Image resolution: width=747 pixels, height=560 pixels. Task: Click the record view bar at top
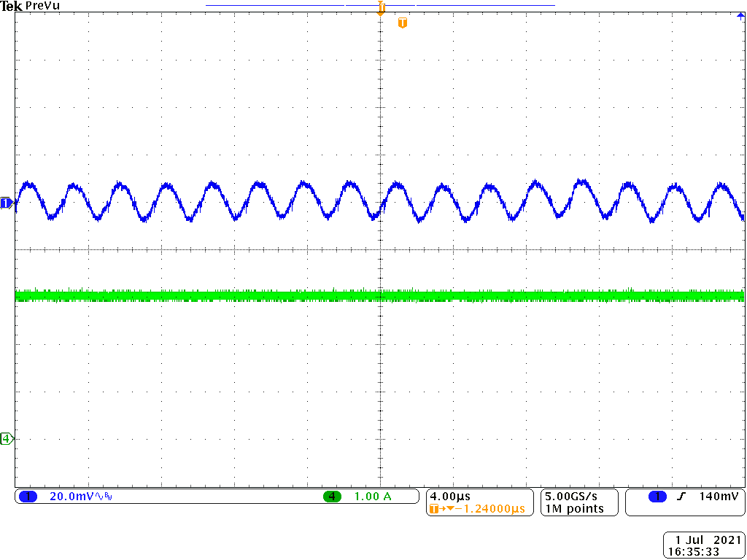point(380,5)
